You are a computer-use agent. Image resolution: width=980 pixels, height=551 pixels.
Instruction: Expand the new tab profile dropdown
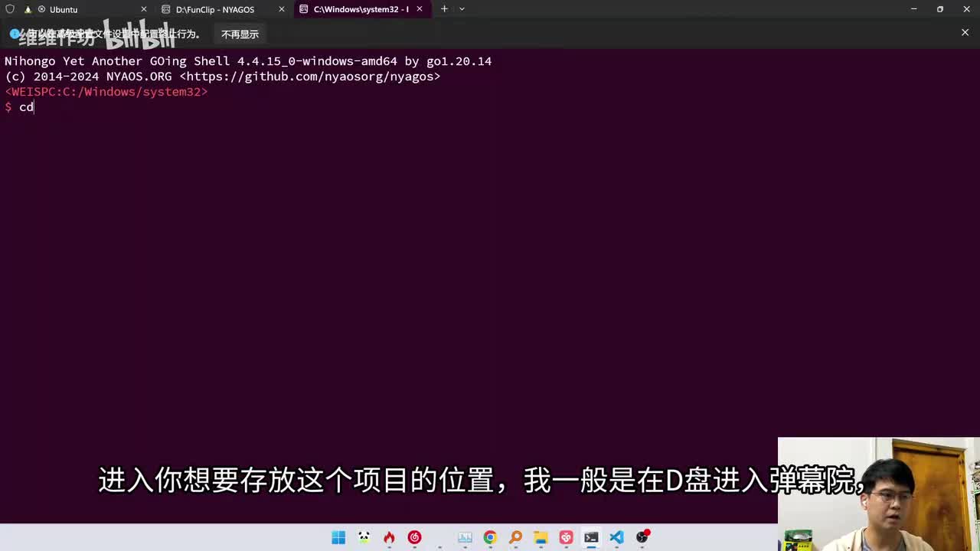tap(462, 9)
